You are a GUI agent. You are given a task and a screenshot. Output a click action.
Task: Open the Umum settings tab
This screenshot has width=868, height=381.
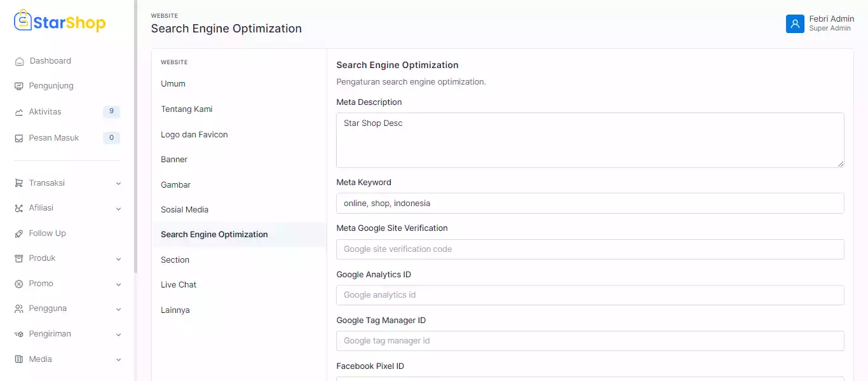click(x=173, y=84)
